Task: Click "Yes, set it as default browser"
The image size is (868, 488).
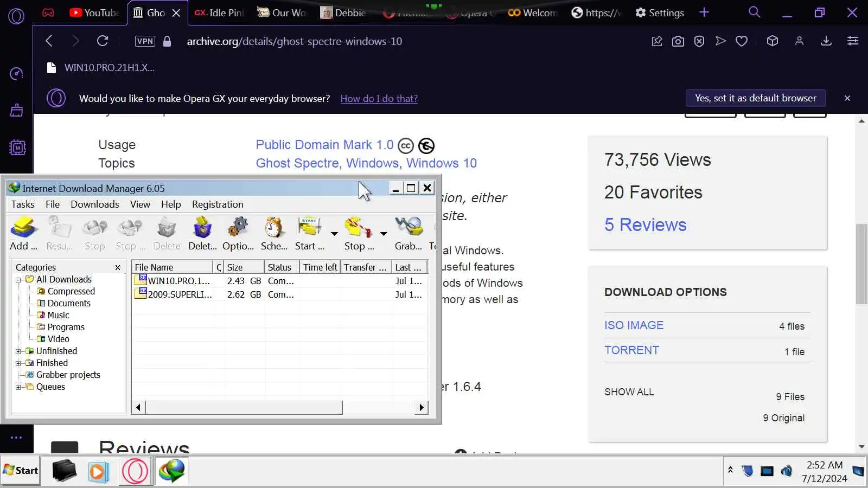Action: point(756,98)
